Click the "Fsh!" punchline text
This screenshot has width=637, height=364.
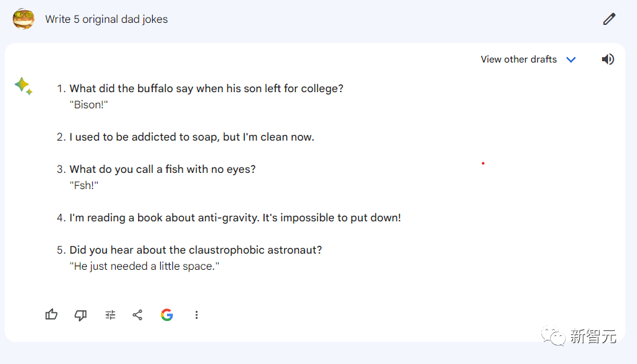pos(84,186)
